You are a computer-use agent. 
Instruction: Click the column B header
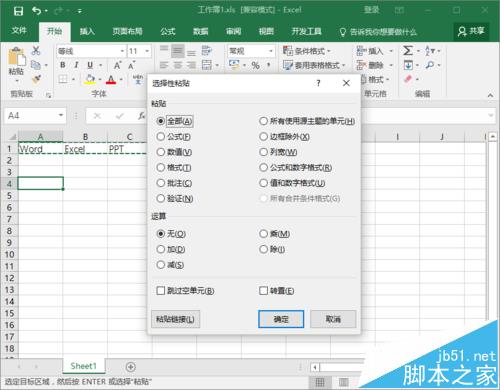point(85,136)
